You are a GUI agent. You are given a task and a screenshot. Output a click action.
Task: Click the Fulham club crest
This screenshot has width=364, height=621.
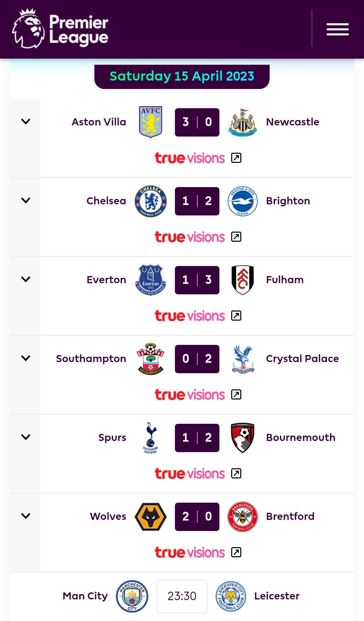click(243, 280)
